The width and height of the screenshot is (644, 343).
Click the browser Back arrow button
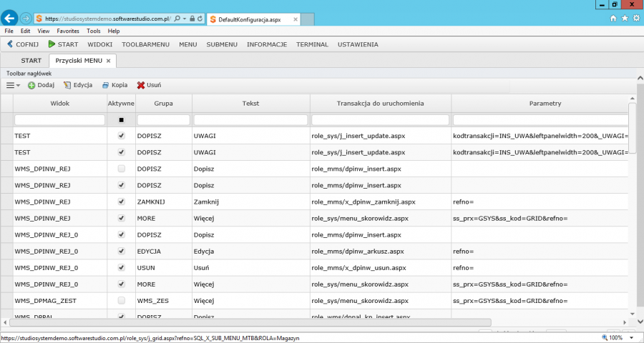click(x=9, y=19)
